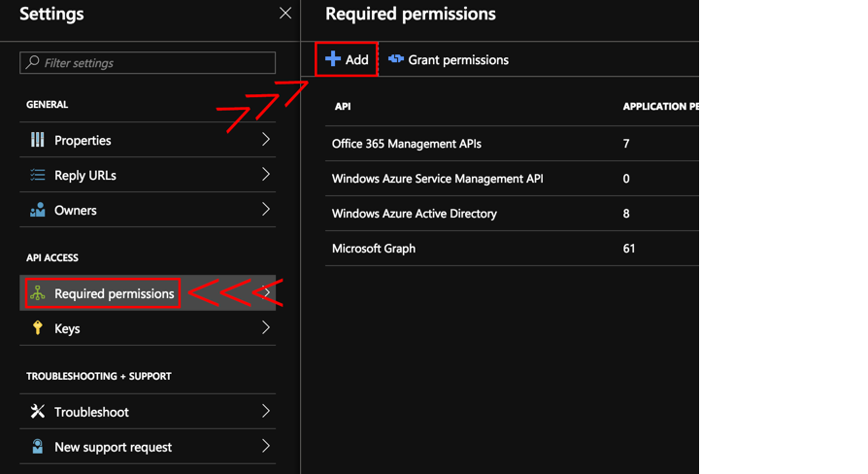868x474 pixels.
Task: Expand the Keys chevron
Action: coord(266,327)
